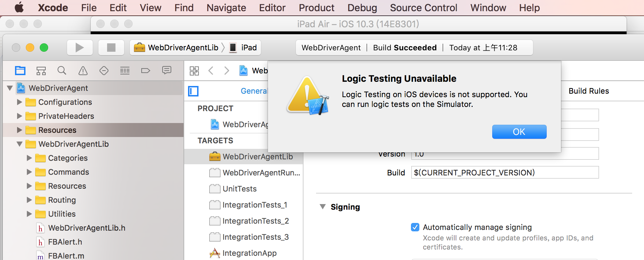Screen dimensions: 644x260
Task: Open the Breakpoint navigator icon
Action: click(x=145, y=71)
